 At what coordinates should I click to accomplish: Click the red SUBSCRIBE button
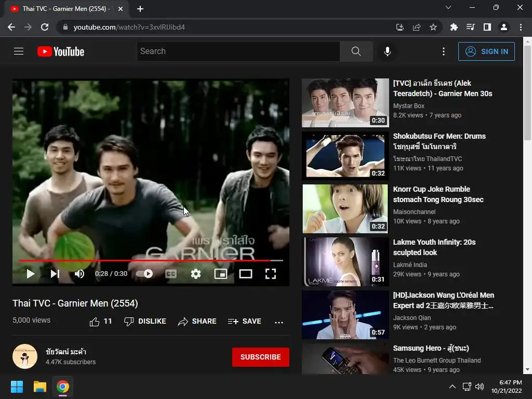[x=261, y=357]
